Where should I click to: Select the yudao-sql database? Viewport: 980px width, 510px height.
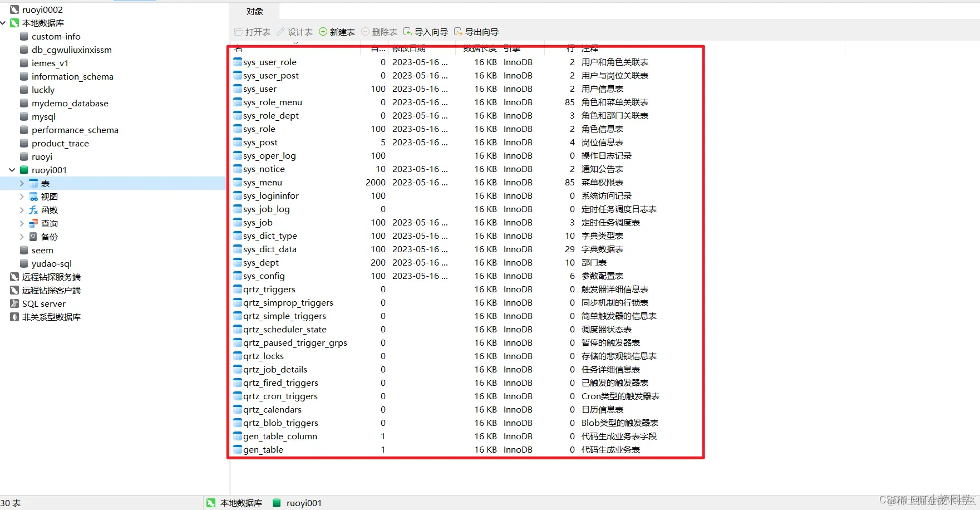52,263
